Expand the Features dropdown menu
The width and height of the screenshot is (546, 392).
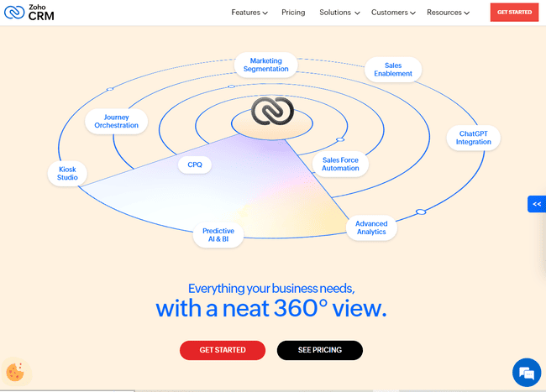[x=249, y=13]
